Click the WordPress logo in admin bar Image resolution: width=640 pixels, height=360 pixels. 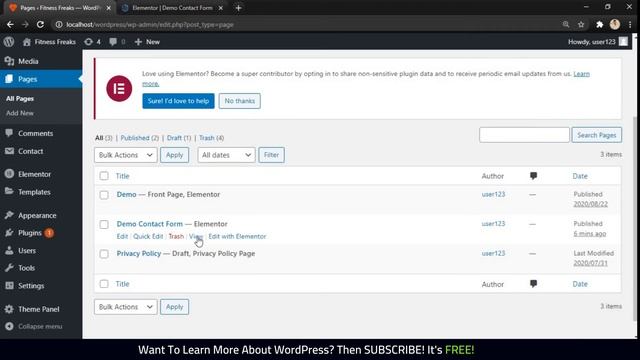point(9,42)
